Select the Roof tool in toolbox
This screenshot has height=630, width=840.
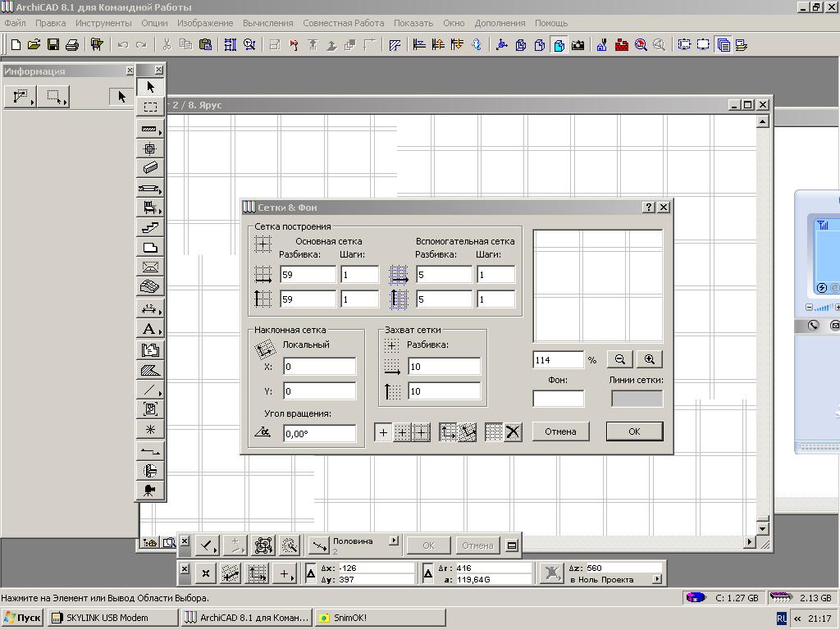coord(149,267)
